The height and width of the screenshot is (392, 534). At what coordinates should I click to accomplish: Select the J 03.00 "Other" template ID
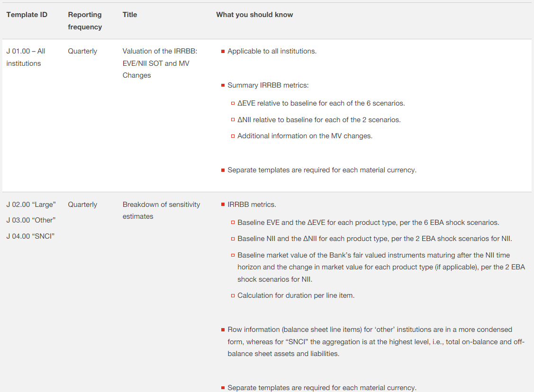(31, 220)
